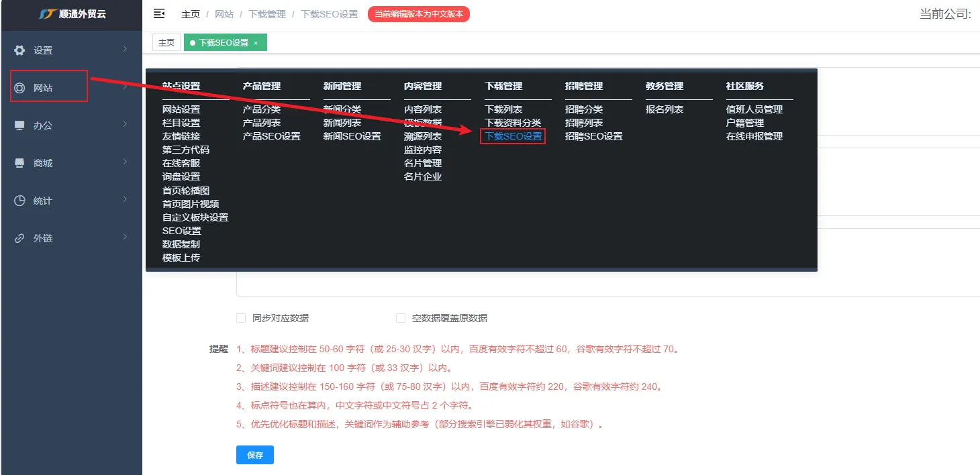This screenshot has width=980, height=475.
Task: Click the 顺通外贸云 logo
Action: tap(71, 14)
